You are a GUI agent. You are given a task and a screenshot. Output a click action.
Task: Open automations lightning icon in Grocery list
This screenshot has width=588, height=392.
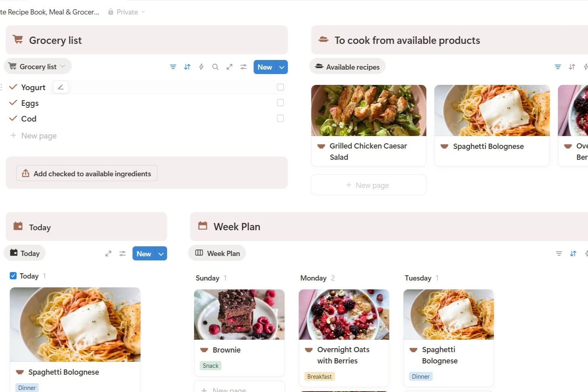tap(201, 67)
